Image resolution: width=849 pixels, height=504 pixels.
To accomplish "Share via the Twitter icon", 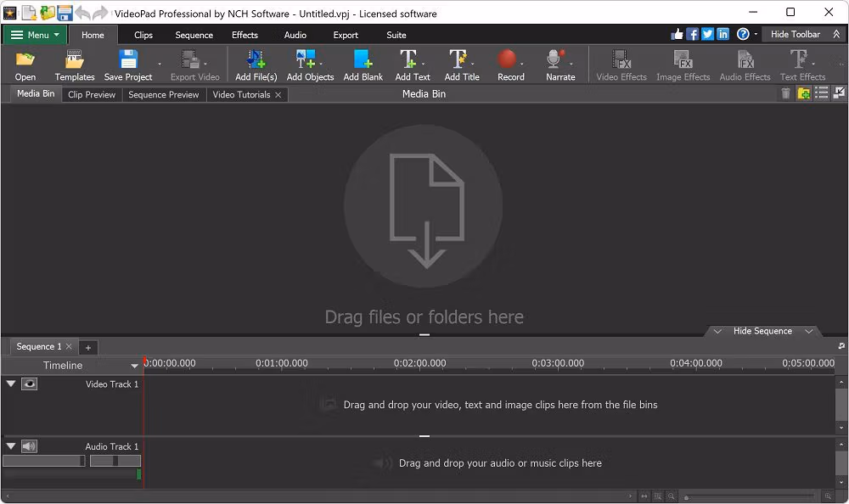I will coord(707,34).
